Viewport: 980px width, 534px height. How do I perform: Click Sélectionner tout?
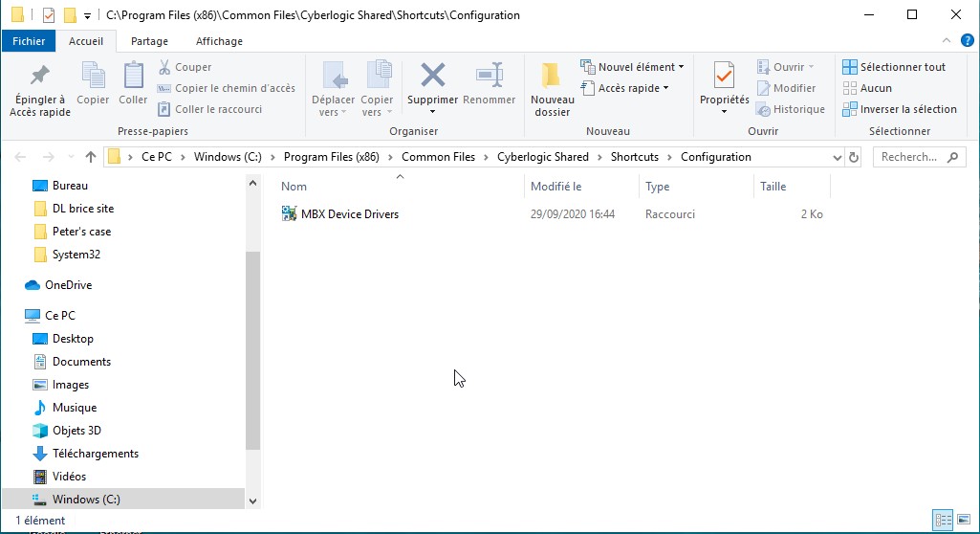[x=894, y=67]
